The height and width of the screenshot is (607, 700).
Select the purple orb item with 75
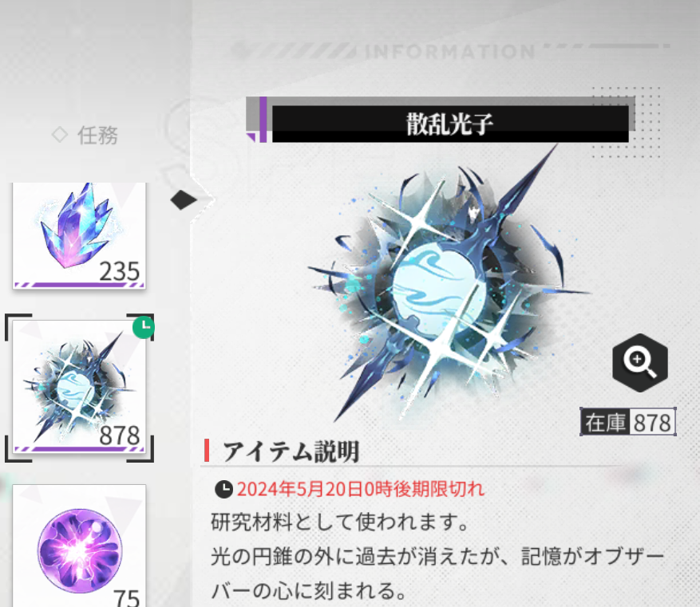(x=79, y=546)
